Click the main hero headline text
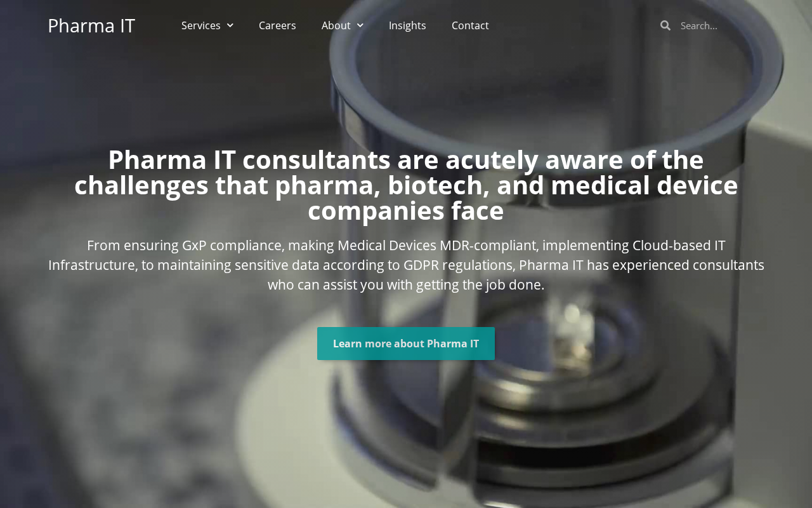The width and height of the screenshot is (812, 508). tap(406, 185)
